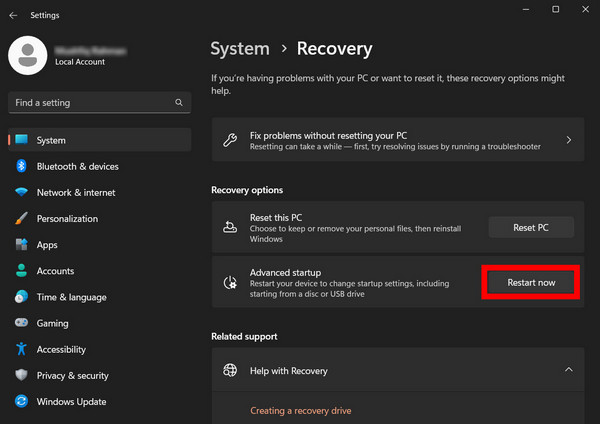Open Apps settings label
The image size is (600, 424).
coord(47,245)
